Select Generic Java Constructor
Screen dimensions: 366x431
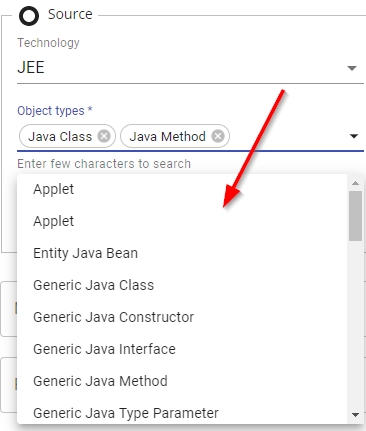coord(182,317)
